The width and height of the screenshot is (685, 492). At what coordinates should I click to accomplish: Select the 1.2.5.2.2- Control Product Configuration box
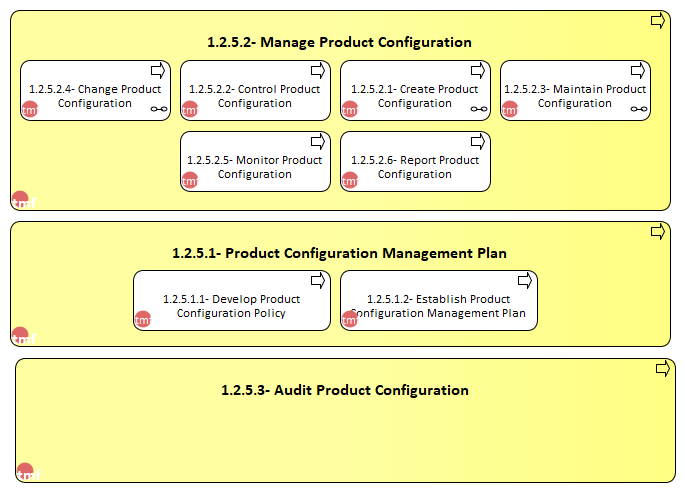tap(255, 90)
